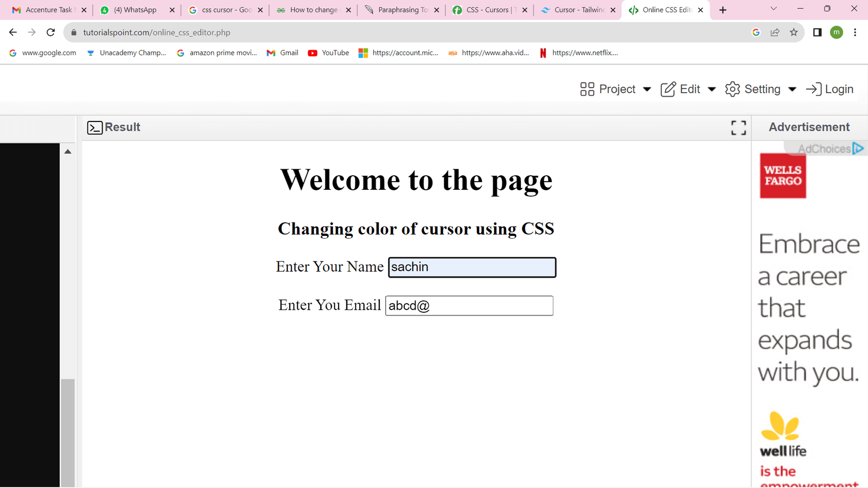The height and width of the screenshot is (488, 868).
Task: Click the Login icon
Action: click(814, 89)
